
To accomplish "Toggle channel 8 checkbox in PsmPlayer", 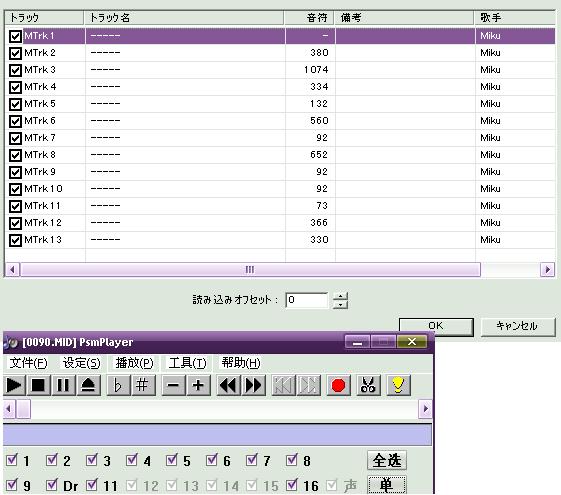I will click(x=292, y=460).
